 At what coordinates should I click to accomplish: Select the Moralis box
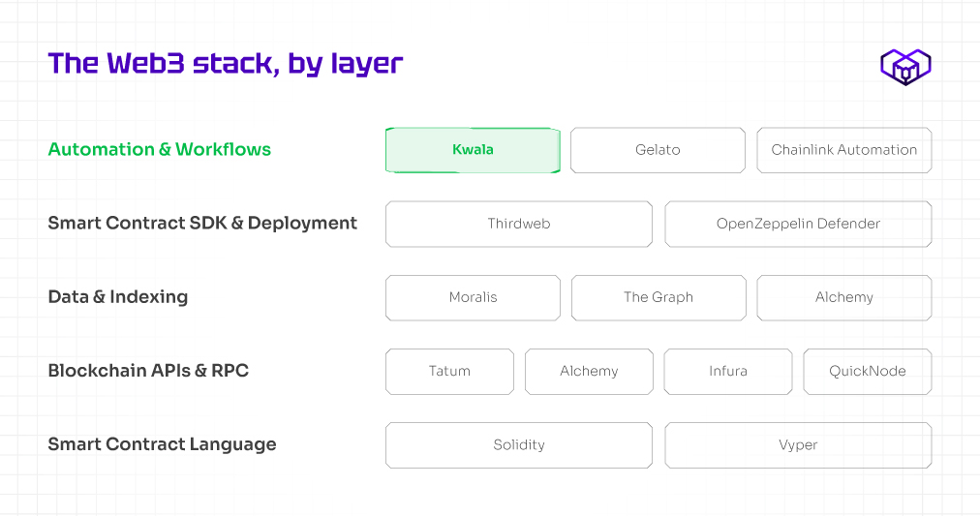click(x=473, y=297)
